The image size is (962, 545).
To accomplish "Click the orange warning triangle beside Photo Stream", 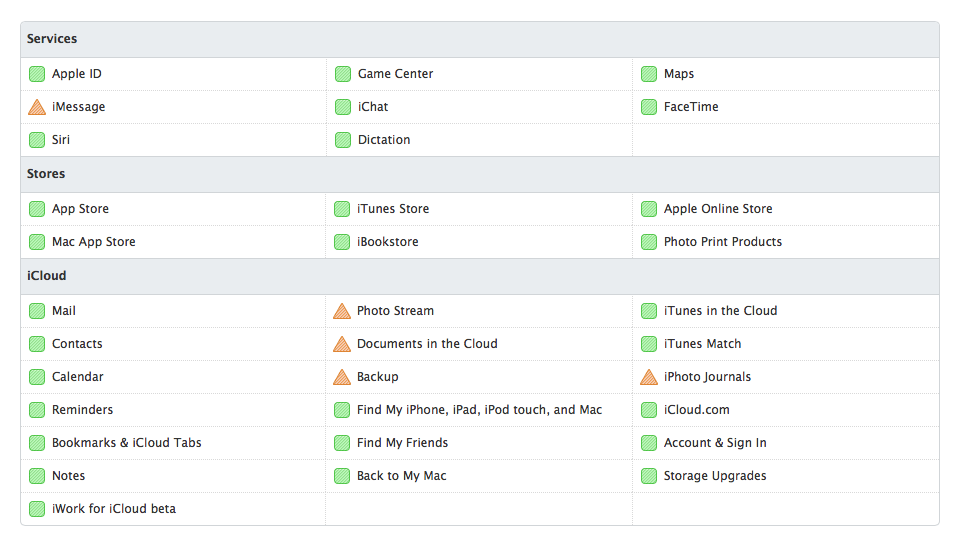I will click(x=342, y=311).
